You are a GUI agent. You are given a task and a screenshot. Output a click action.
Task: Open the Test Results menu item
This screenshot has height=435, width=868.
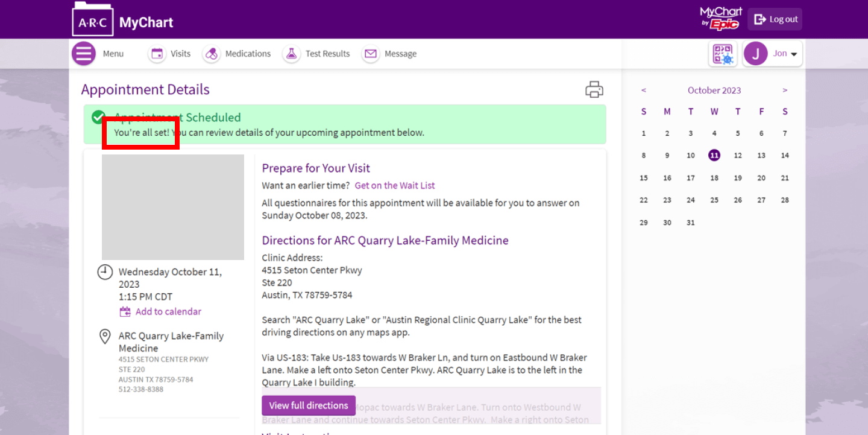pyautogui.click(x=327, y=54)
